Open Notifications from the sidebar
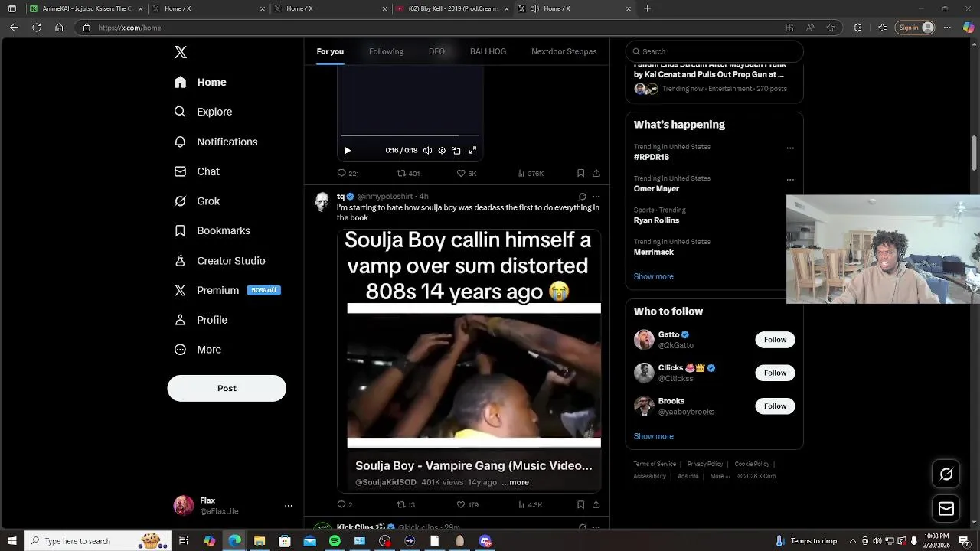 pyautogui.click(x=216, y=142)
